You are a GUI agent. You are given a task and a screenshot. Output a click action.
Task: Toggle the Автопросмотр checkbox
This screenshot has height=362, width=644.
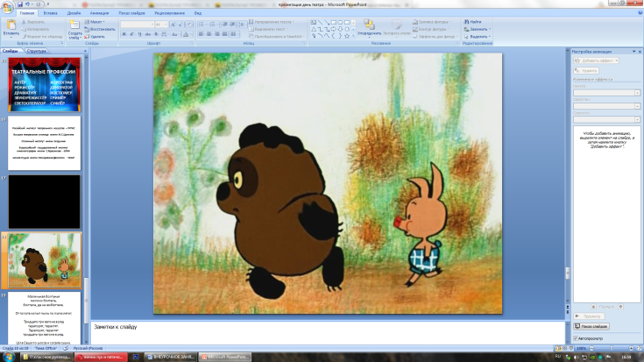pos(576,337)
